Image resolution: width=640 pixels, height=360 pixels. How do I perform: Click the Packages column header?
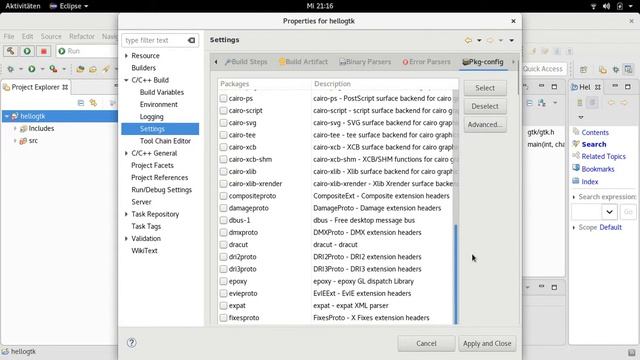click(x=264, y=84)
